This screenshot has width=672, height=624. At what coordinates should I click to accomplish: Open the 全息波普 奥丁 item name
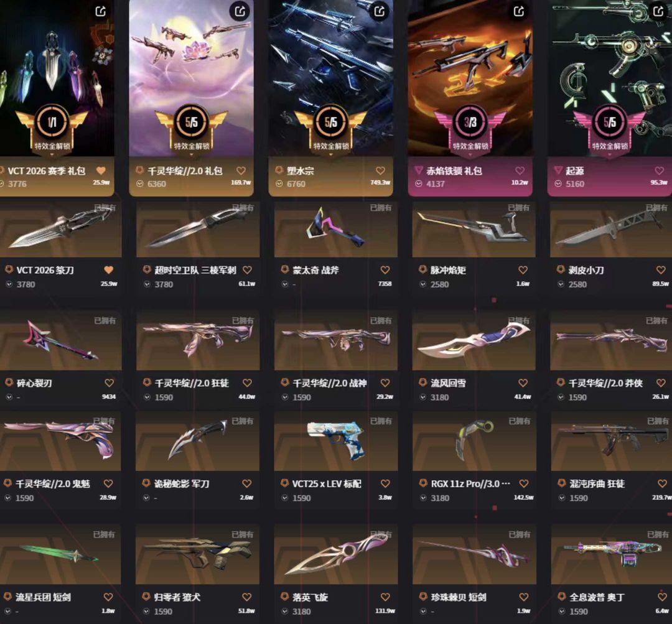tap(597, 597)
